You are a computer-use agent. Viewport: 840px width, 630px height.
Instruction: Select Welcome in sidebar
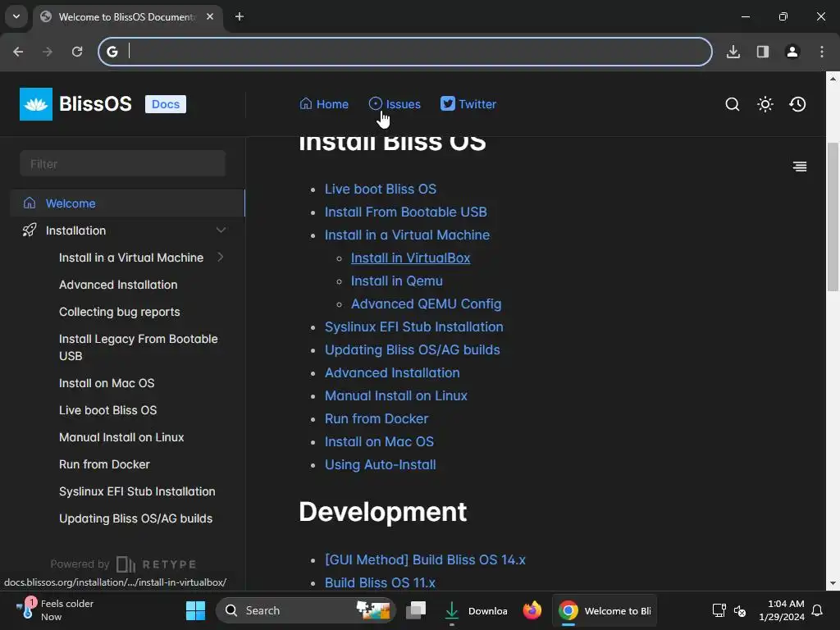coord(127,203)
